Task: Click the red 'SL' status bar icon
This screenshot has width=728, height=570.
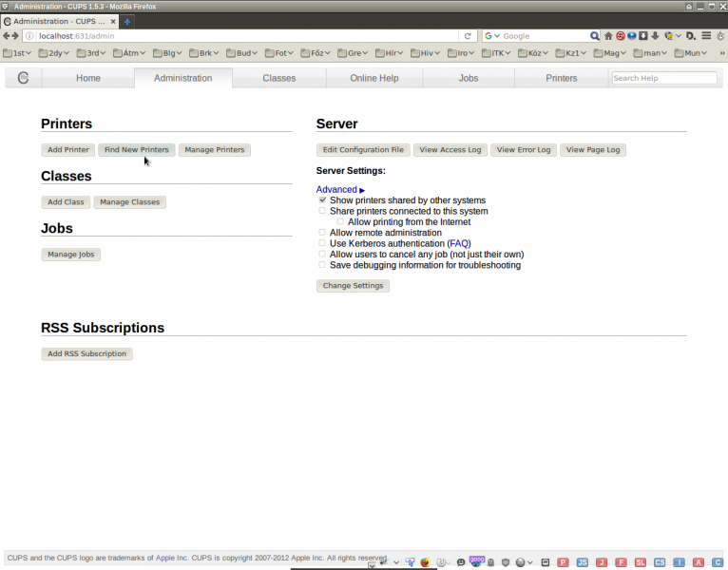Action: tap(641, 562)
